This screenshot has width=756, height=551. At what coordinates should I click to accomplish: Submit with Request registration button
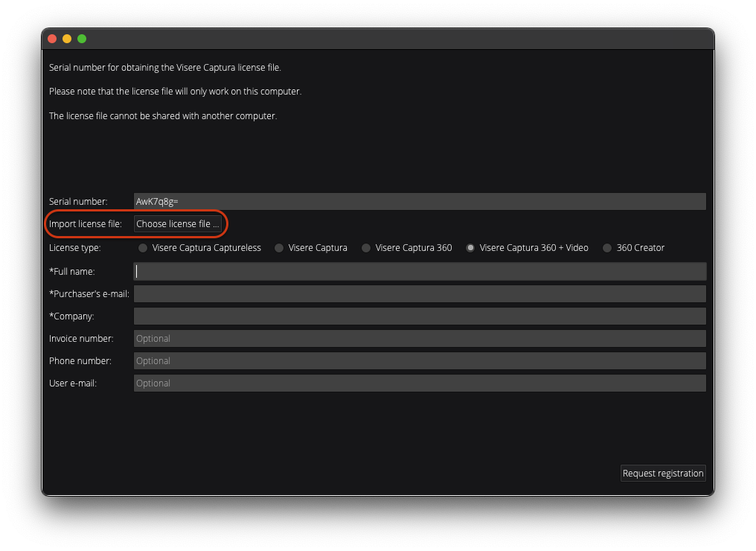coord(663,474)
